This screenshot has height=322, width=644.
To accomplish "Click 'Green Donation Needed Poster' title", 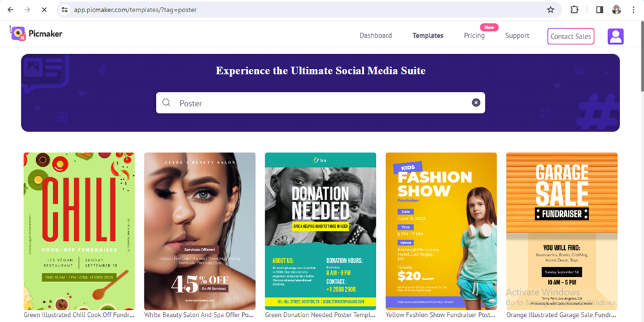I will click(320, 315).
